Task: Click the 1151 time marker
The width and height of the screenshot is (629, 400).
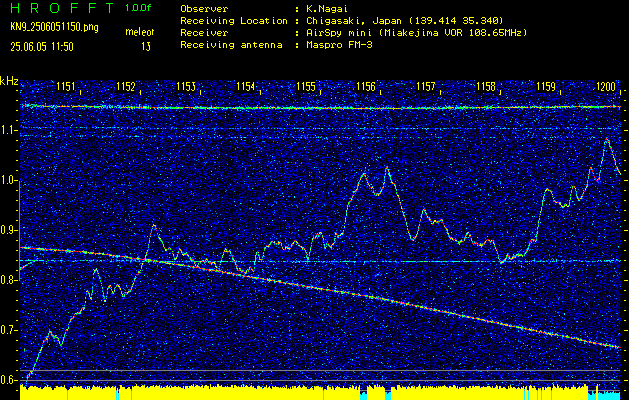Action: pyautogui.click(x=65, y=86)
